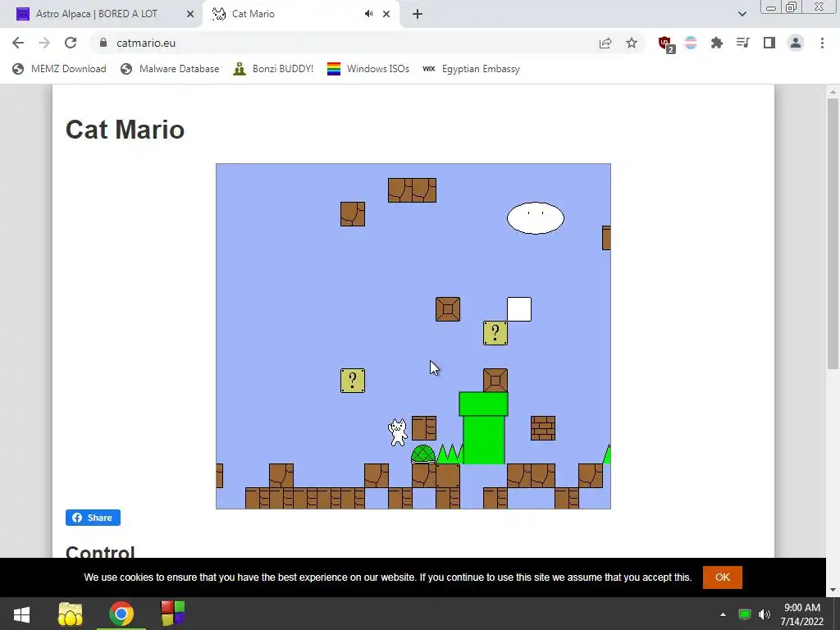Switch to Astro Alpaca | BORED A LOT tab

pos(102,14)
